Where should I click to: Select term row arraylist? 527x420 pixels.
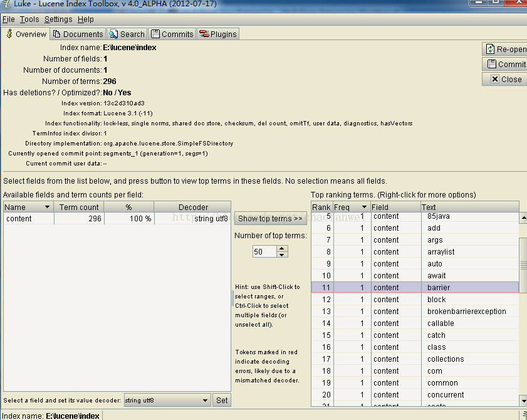415,252
